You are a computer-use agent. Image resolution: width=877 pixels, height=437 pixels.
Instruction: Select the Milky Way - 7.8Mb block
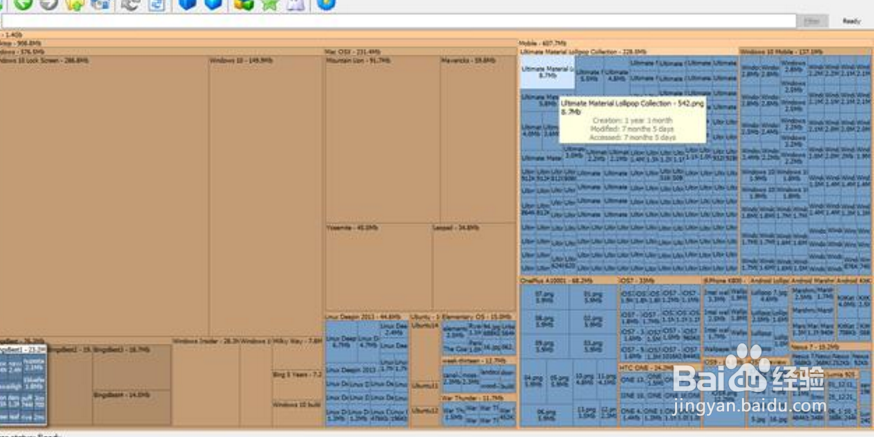point(298,353)
